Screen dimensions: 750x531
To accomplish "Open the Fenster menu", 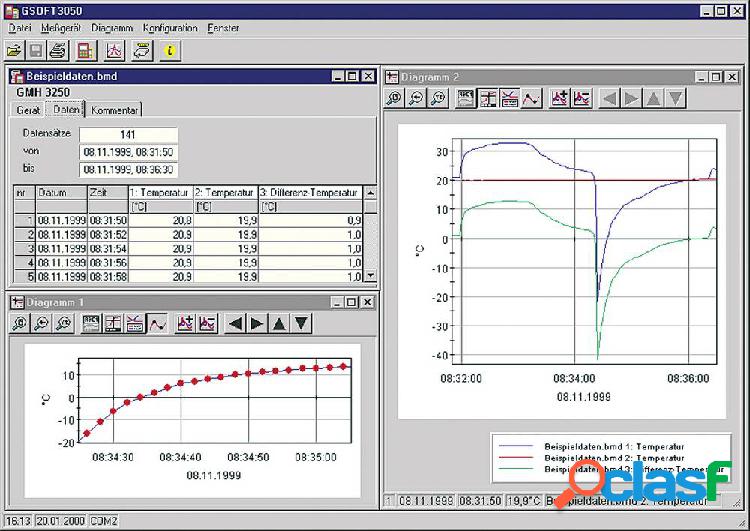I will coord(223,28).
